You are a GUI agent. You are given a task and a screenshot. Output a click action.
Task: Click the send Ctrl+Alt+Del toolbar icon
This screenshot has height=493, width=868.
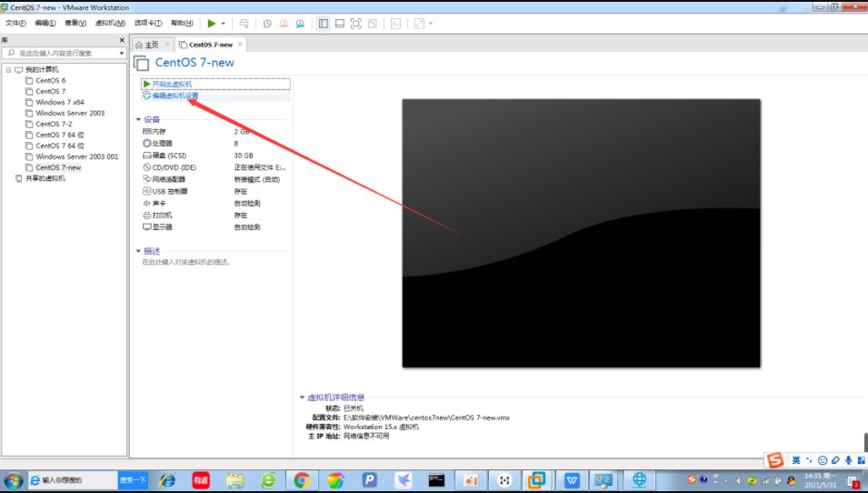[244, 24]
